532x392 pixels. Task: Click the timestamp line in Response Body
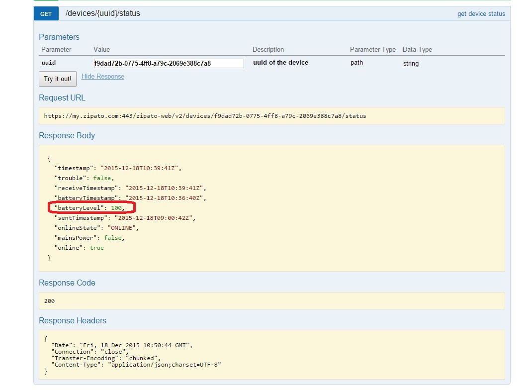(118, 168)
